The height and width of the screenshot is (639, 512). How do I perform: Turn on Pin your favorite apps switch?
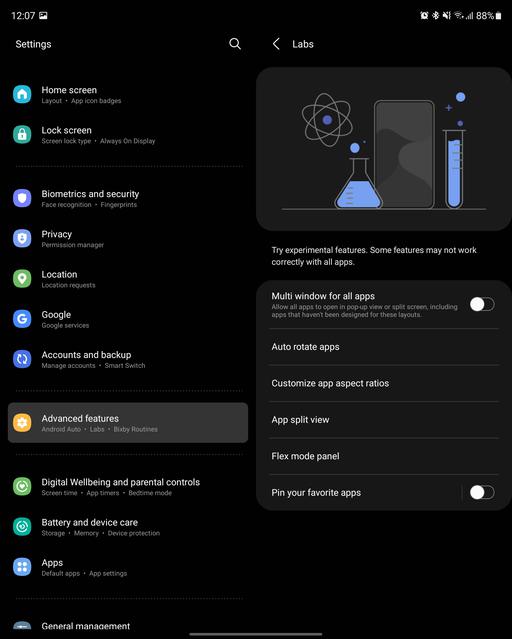(482, 492)
